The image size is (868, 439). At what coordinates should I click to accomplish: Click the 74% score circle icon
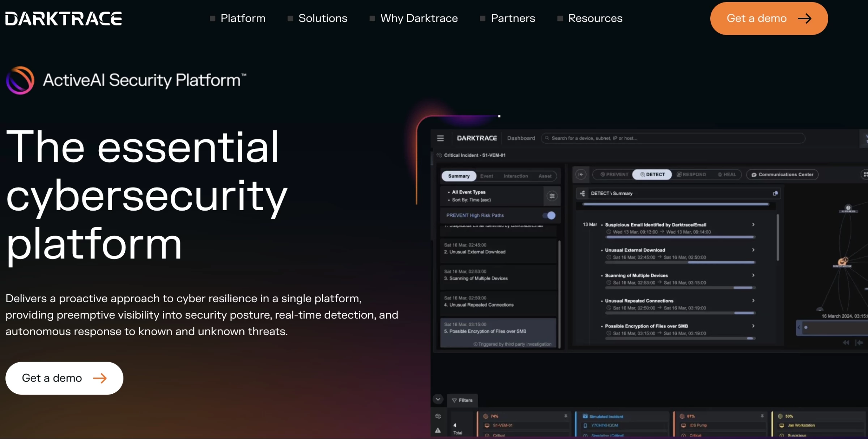[x=486, y=416]
